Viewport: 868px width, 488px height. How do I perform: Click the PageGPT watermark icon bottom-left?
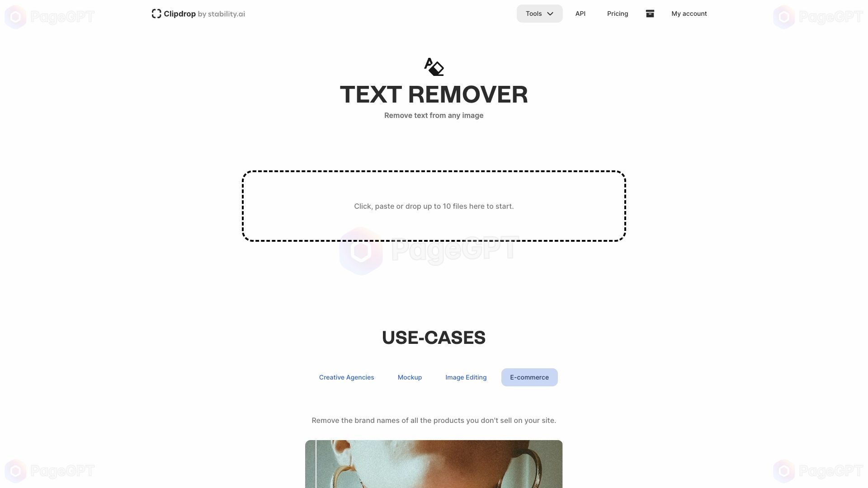[15, 471]
